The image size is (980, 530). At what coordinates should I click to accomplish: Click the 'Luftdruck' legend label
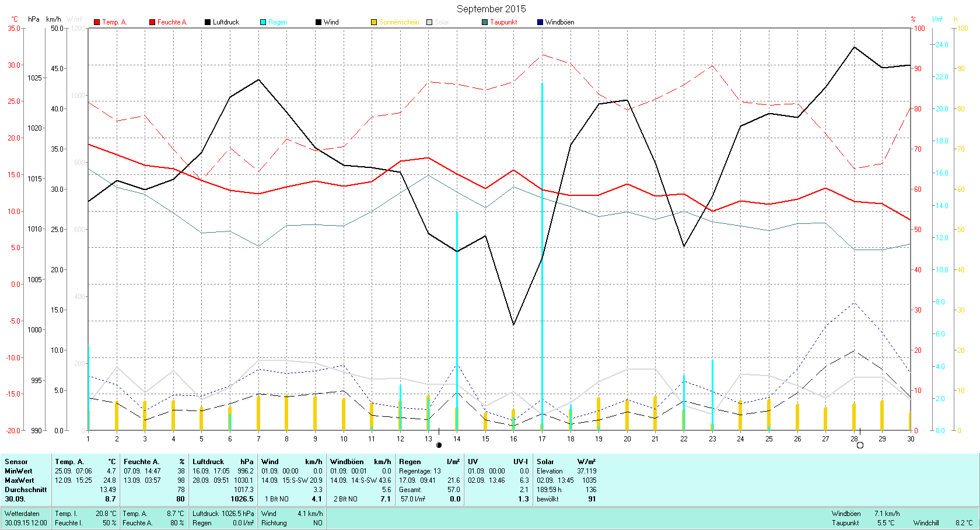pos(226,22)
